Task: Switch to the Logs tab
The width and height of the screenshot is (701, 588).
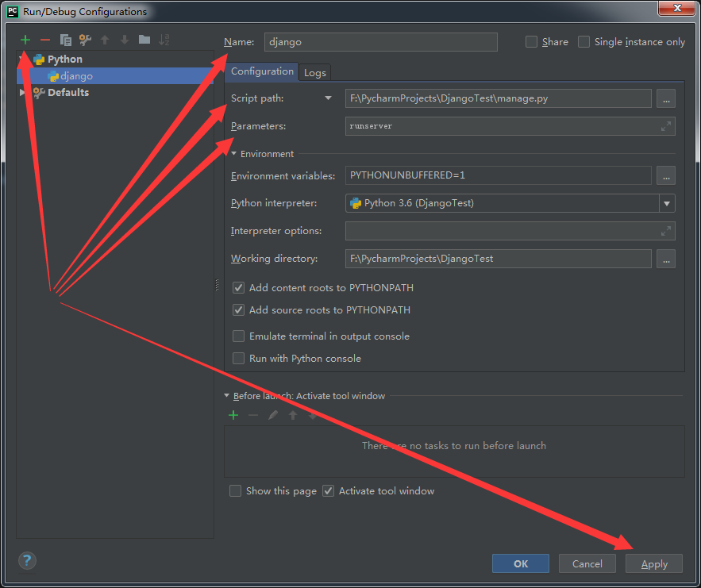Action: [315, 71]
